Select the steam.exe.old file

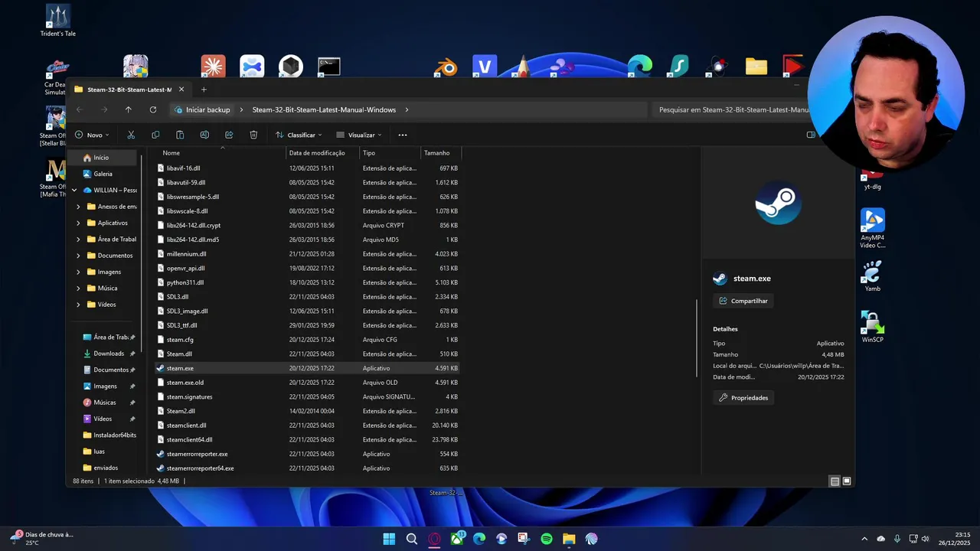click(307, 383)
